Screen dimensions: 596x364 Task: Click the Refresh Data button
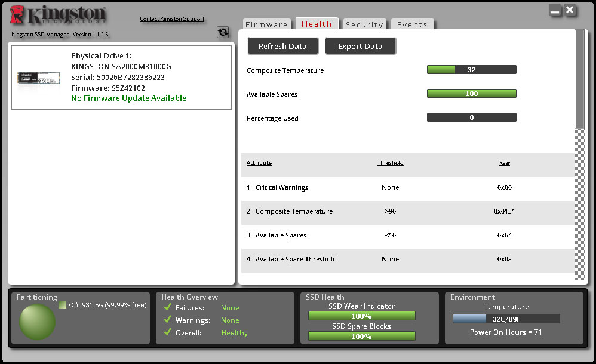pos(283,46)
